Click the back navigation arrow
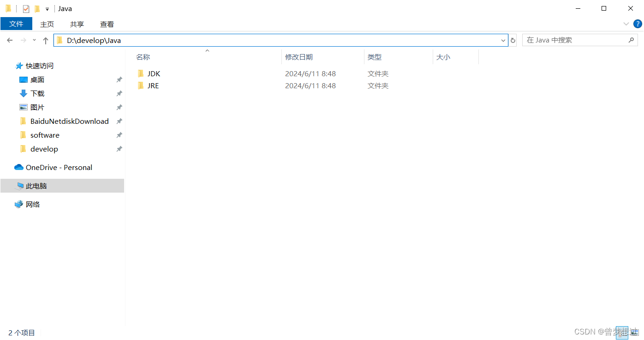 pyautogui.click(x=10, y=40)
